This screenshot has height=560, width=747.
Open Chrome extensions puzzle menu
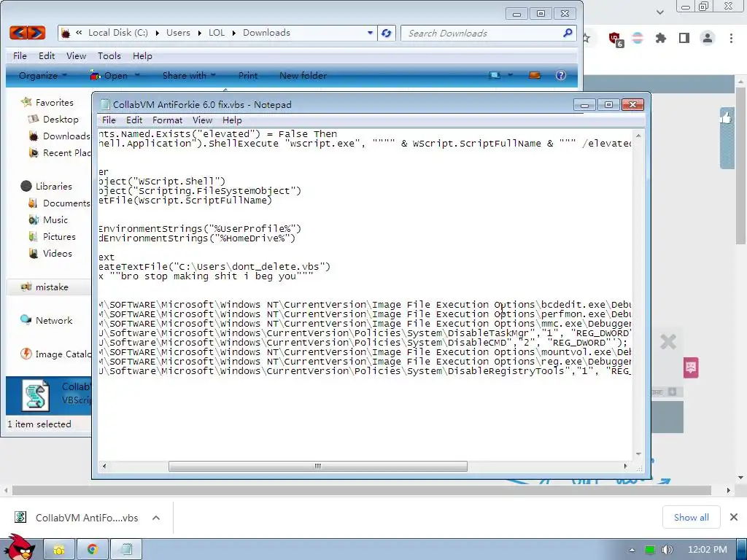point(660,38)
